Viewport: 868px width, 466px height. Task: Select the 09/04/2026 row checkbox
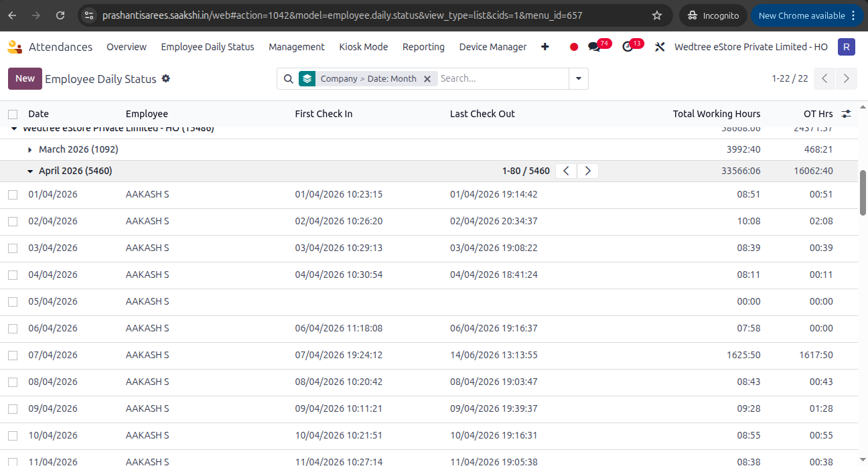tap(13, 409)
